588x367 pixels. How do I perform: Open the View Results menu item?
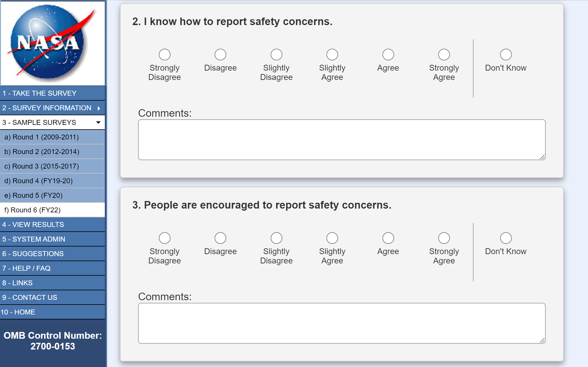click(33, 225)
